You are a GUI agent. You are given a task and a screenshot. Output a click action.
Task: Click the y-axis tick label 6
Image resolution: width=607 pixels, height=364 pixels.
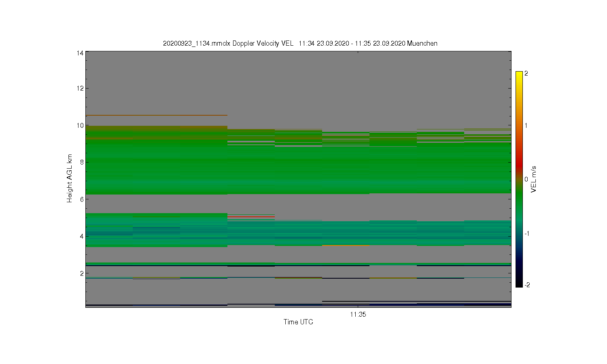[x=82, y=199]
